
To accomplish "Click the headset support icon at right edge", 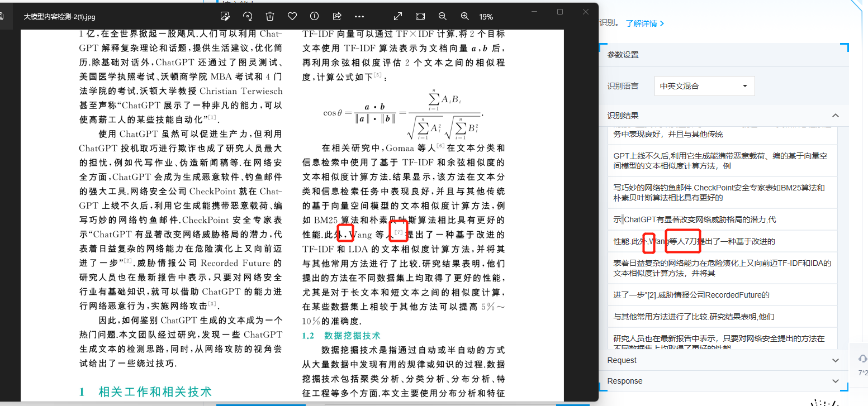I will [862, 359].
